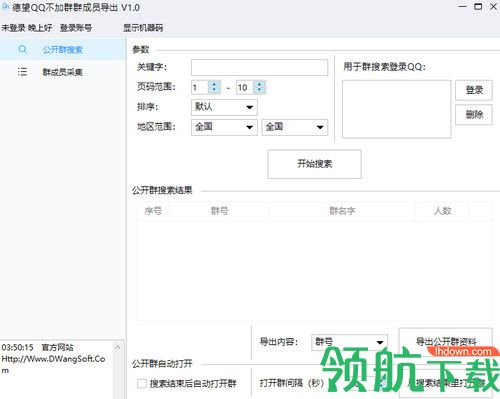This screenshot has width=500, height=399.
Task: Click the 显示机器码 menu item
Action: click(143, 28)
